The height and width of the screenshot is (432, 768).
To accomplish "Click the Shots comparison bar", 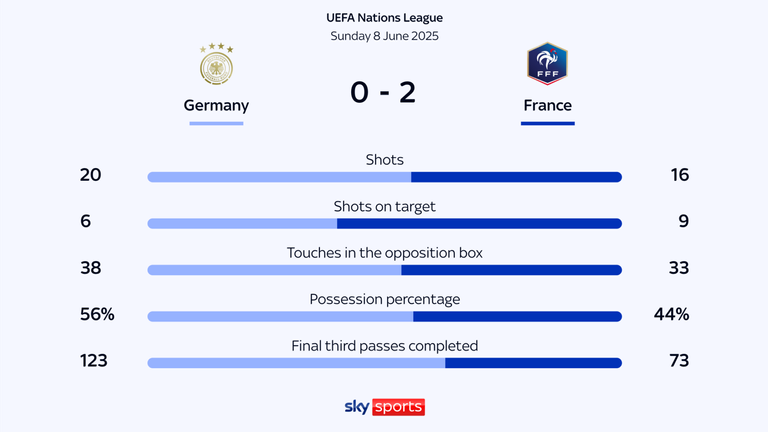I will (x=384, y=177).
